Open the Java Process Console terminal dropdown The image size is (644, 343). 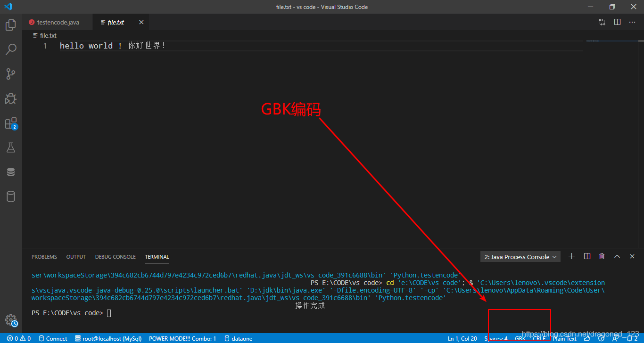(520, 257)
